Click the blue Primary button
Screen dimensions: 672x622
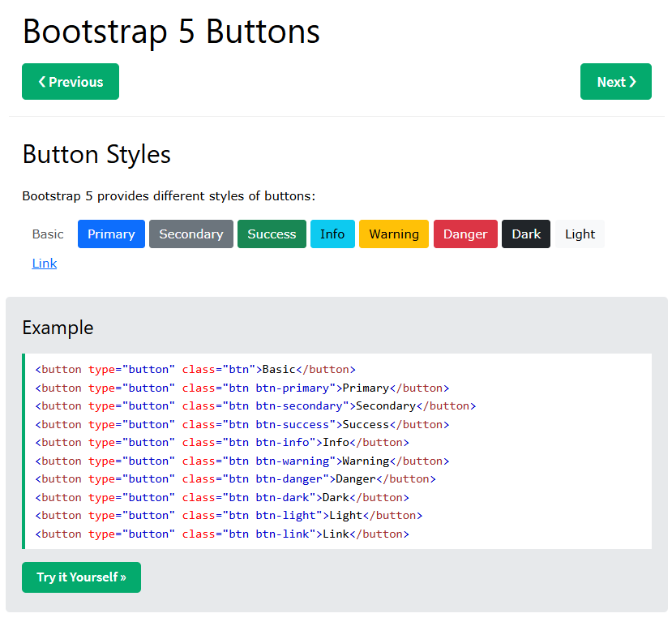click(111, 234)
